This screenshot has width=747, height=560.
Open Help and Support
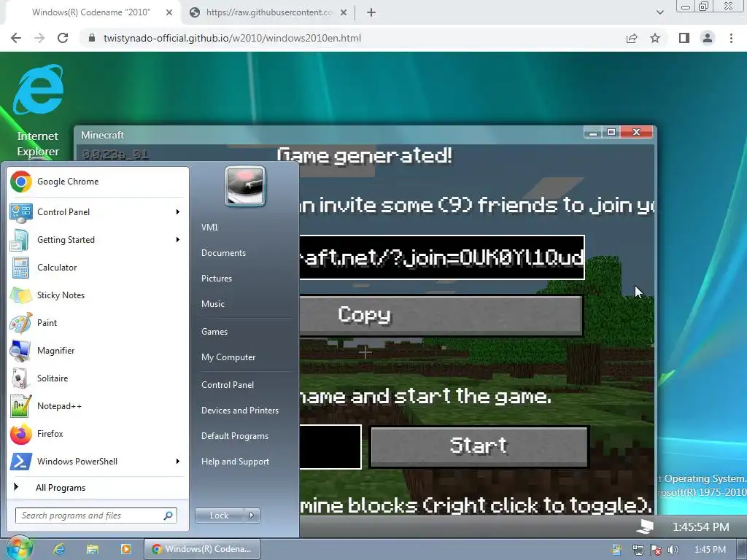[235, 462]
